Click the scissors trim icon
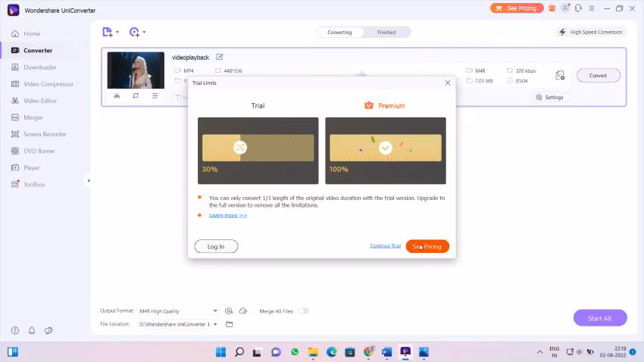The image size is (644, 362). (117, 95)
